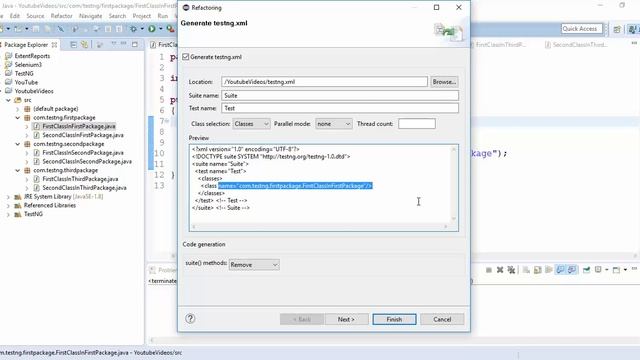640x360 pixels.
Task: Click the green Run toolbar icon
Action: (x=152, y=29)
